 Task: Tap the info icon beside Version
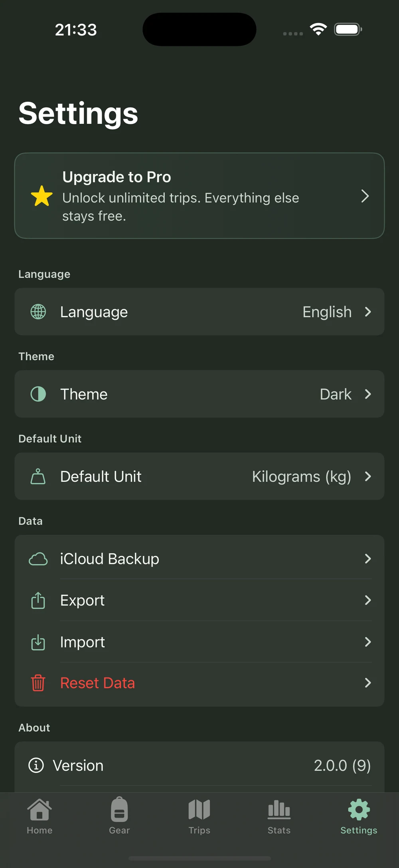[36, 765]
